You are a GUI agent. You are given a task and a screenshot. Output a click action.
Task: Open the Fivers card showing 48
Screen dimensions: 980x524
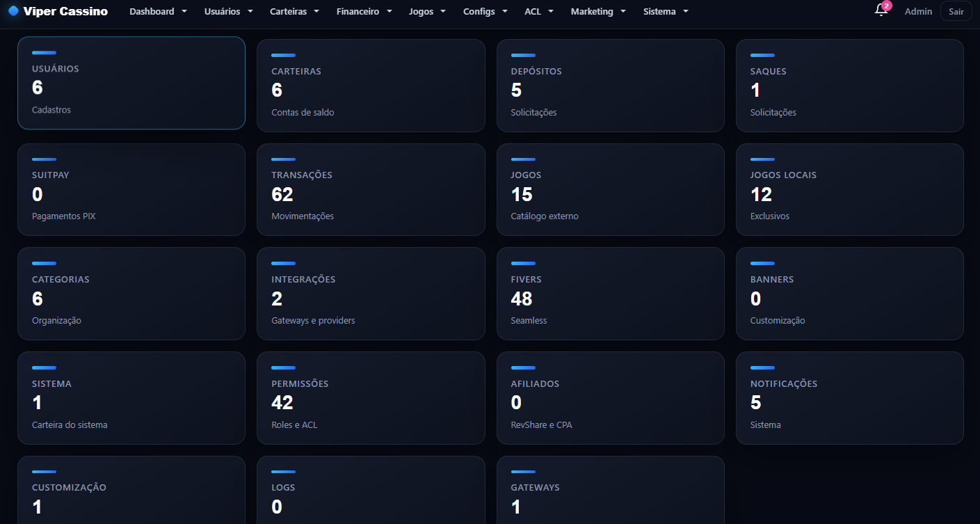(610, 294)
